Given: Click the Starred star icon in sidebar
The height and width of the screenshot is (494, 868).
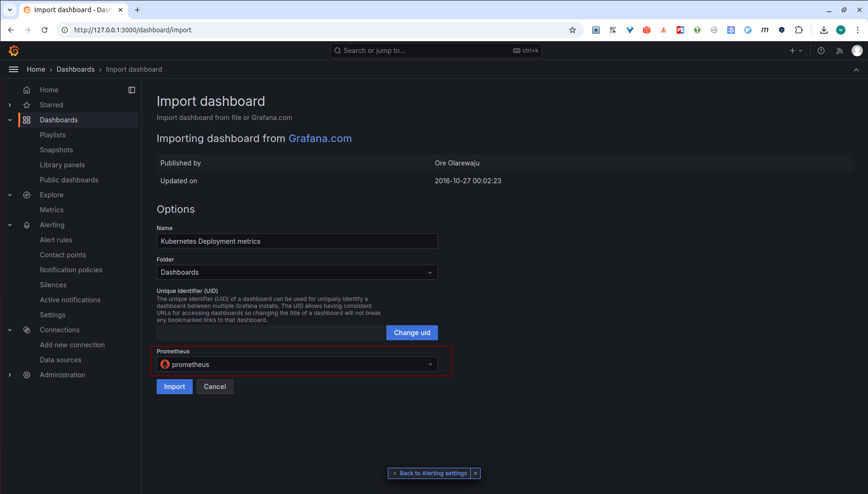Looking at the screenshot, I should click(x=27, y=105).
